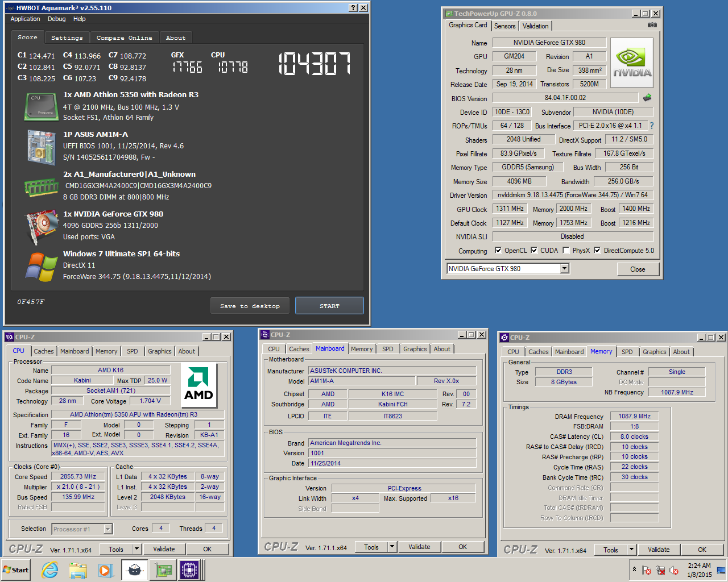The image size is (728, 582).
Task: Click the Show Desktop icon by the clock
Action: (x=721, y=570)
